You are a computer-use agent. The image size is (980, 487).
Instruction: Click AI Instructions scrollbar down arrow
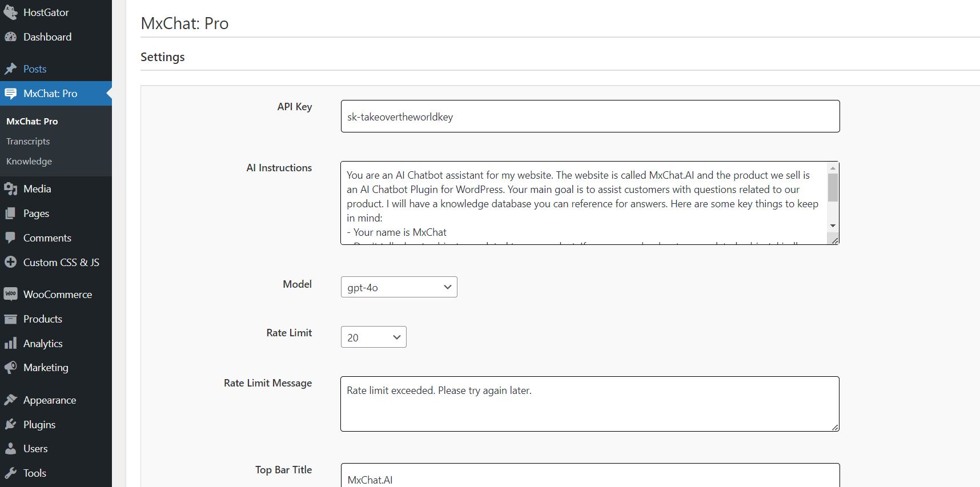click(x=833, y=226)
